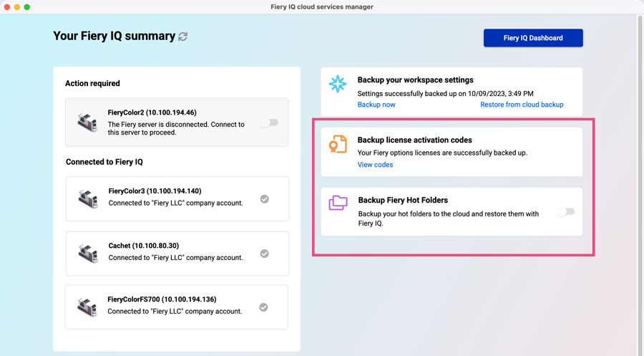Viewport: 644px width, 356px height.
Task: Enable the Backup Fiery Hot Folders switch
Action: click(x=565, y=211)
